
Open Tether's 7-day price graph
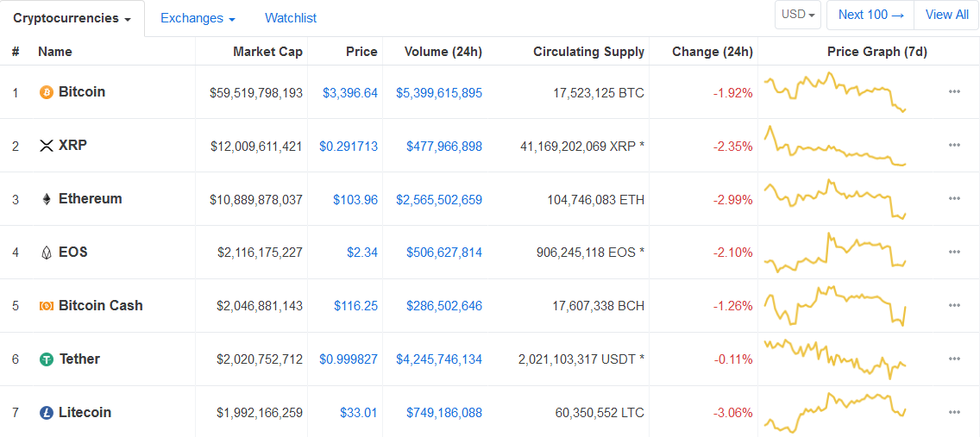pyautogui.click(x=836, y=359)
